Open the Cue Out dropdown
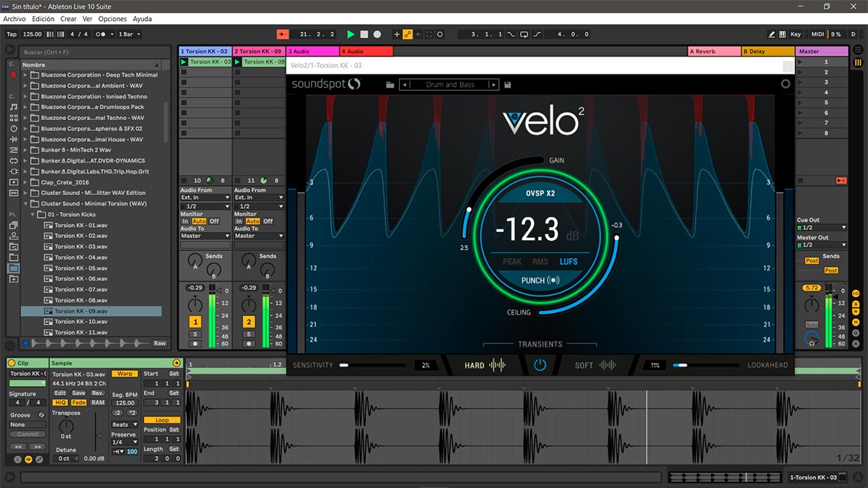868x488 pixels. 821,228
